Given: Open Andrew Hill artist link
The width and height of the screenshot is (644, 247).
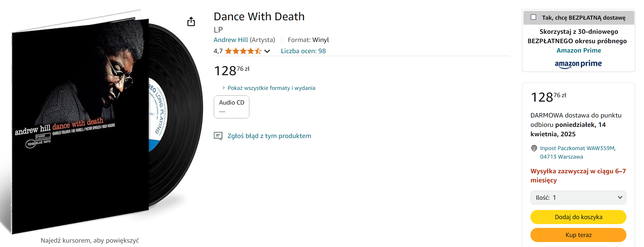Looking at the screenshot, I should [231, 40].
